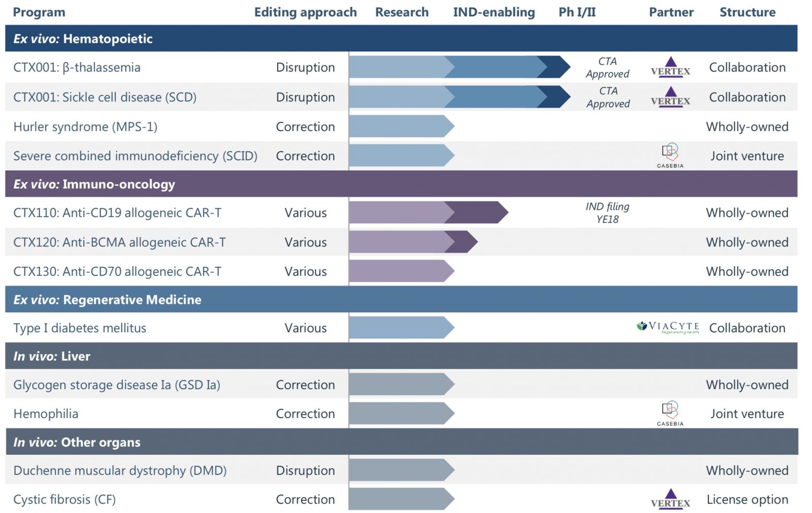Viewport: 812px width, 513px height.
Task: Click the IND-enabling column header
Action: [493, 12]
